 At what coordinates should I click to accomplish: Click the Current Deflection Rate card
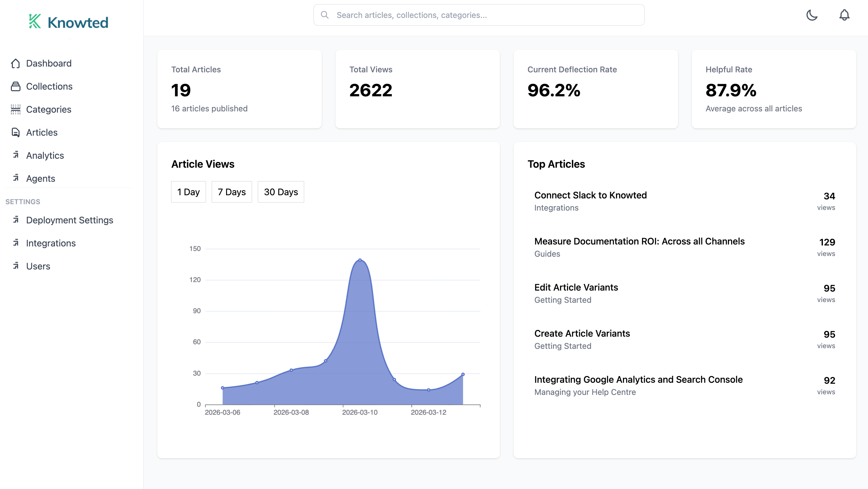point(596,89)
